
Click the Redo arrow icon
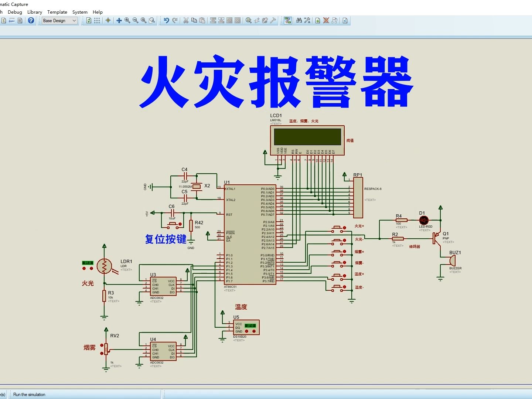[x=175, y=20]
